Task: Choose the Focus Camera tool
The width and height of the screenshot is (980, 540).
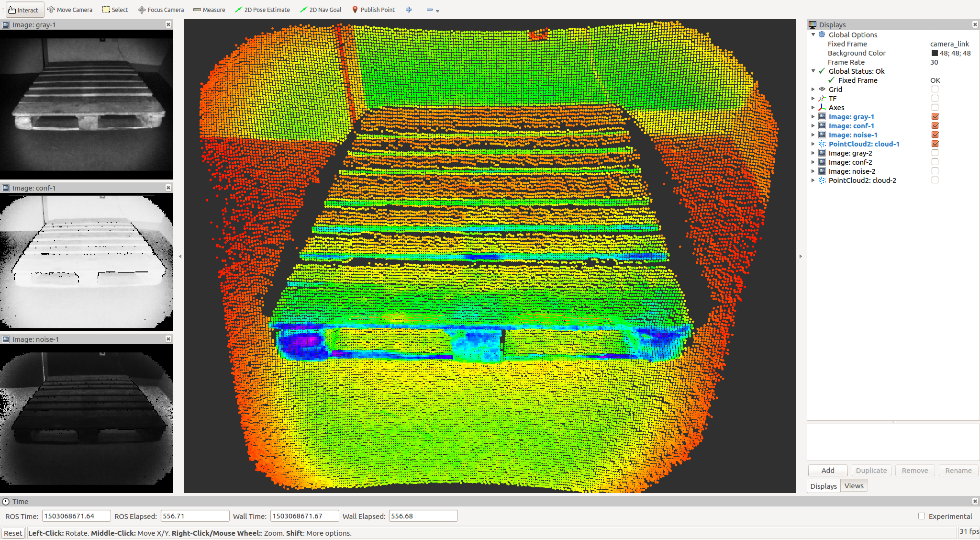Action: point(161,10)
